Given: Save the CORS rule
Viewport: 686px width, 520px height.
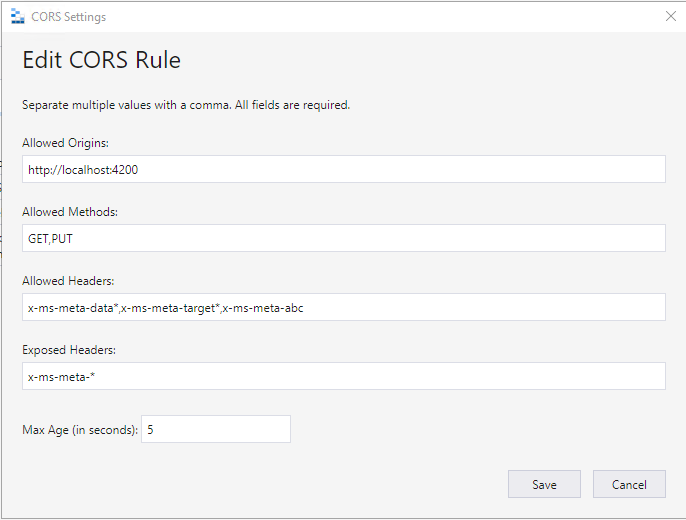Looking at the screenshot, I should coord(544,485).
